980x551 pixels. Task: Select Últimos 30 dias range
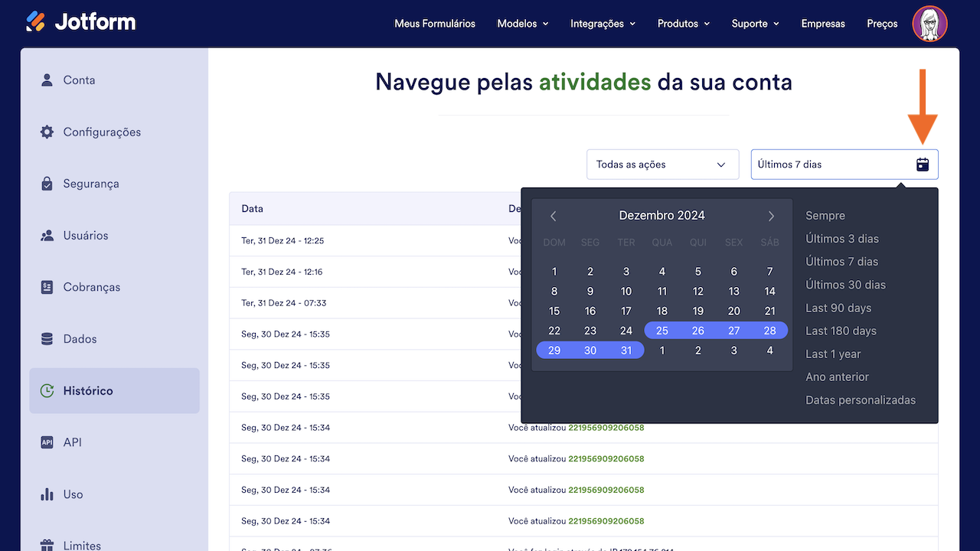(x=845, y=285)
